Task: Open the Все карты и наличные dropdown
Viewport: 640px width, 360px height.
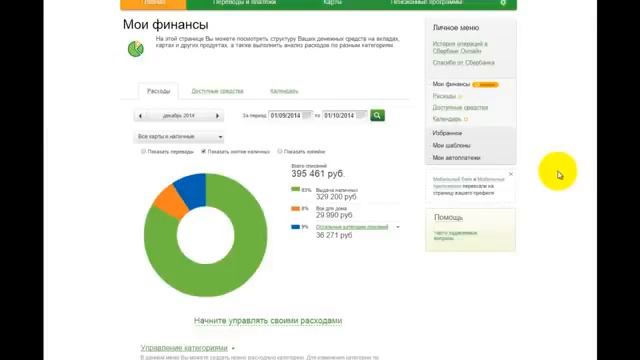Action: [x=179, y=136]
